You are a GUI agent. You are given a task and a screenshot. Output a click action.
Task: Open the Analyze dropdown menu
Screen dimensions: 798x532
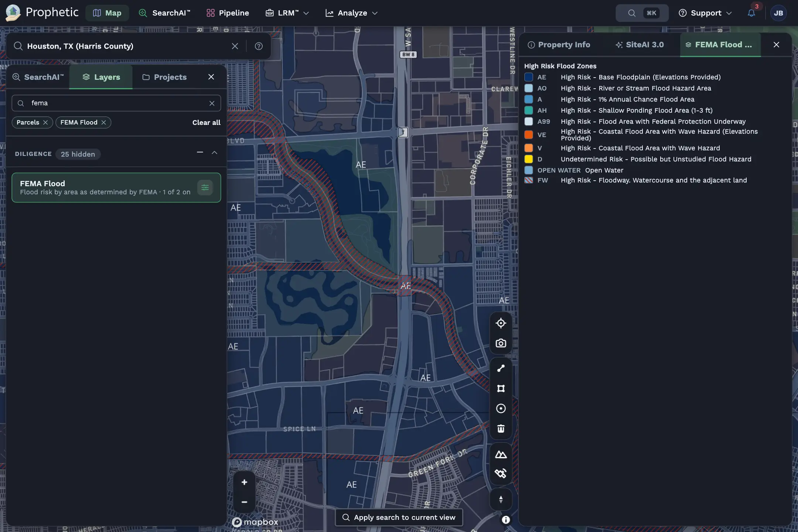click(x=351, y=13)
